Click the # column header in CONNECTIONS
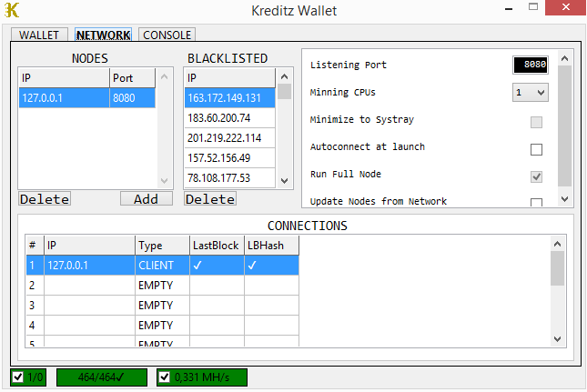Image resolution: width=587 pixels, height=392 pixels. coord(35,246)
